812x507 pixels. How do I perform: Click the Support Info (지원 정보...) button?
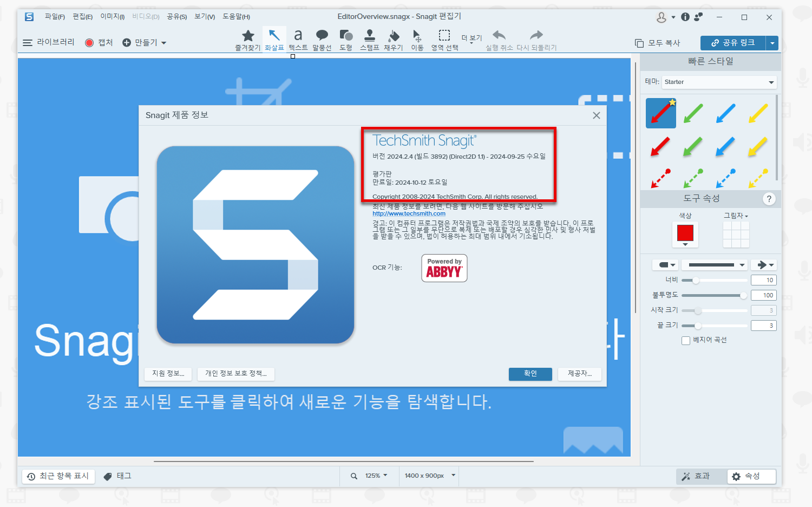click(x=168, y=374)
